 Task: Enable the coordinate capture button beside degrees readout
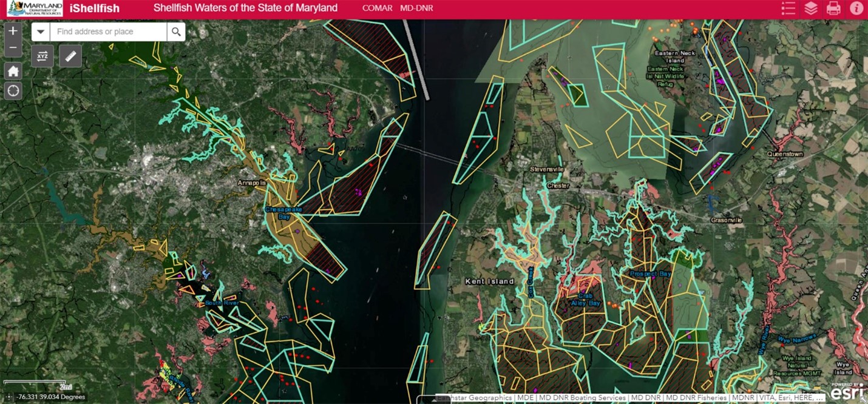click(8, 397)
